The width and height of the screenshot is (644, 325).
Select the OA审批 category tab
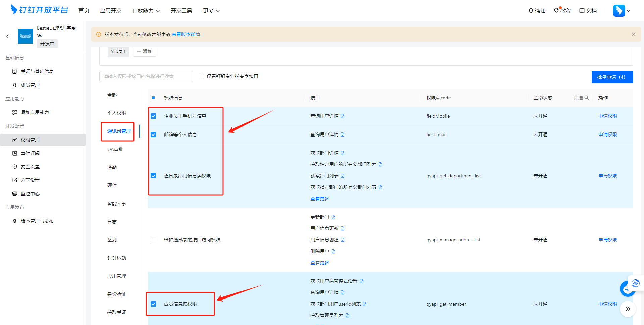pyautogui.click(x=115, y=149)
